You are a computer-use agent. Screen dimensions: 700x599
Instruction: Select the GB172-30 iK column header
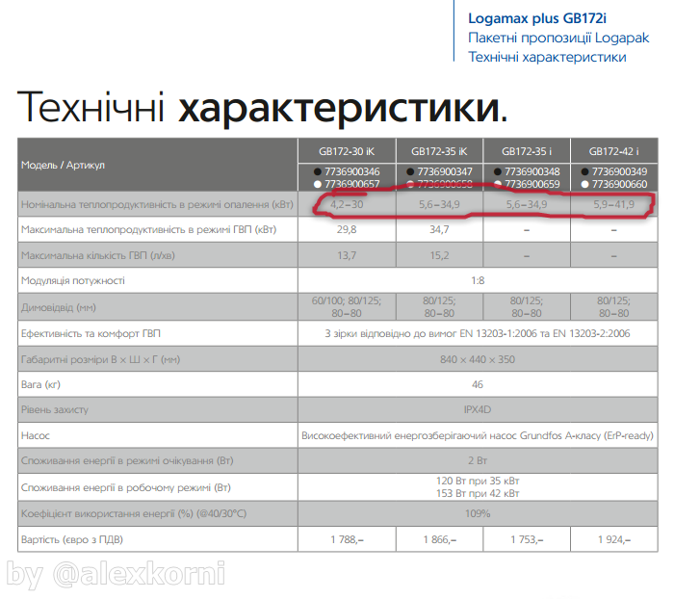pyautogui.click(x=347, y=152)
